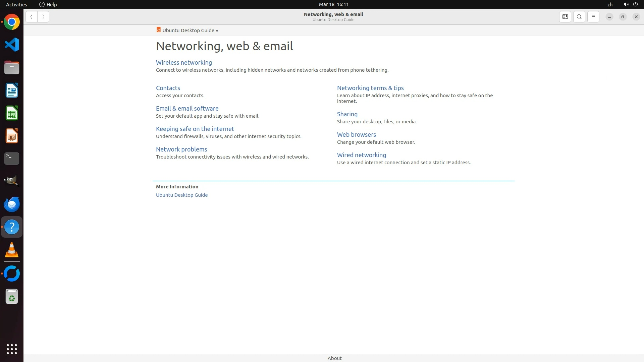This screenshot has height=362, width=644.
Task: Open the Help app menu in top bar
Action: [48, 4]
